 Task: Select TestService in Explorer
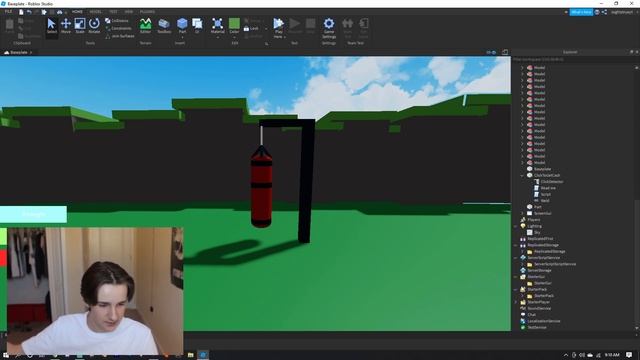[537, 327]
